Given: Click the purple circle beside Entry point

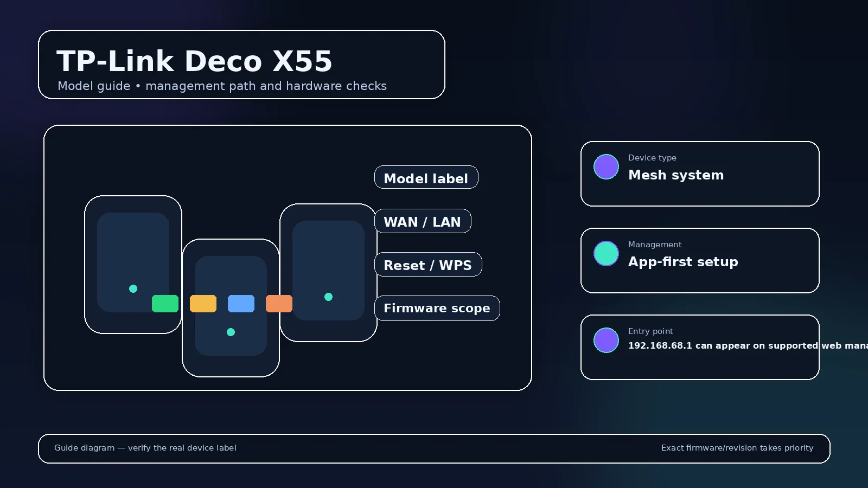Looking at the screenshot, I should pos(606,340).
